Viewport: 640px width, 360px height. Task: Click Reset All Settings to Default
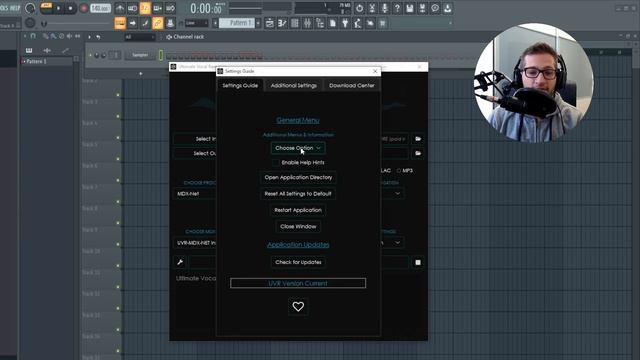tap(298, 193)
